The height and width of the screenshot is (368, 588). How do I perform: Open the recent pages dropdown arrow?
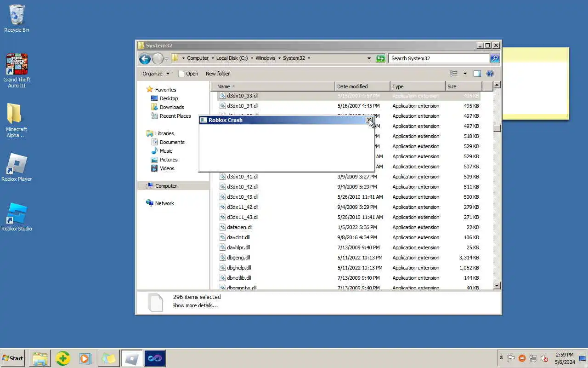[166, 59]
